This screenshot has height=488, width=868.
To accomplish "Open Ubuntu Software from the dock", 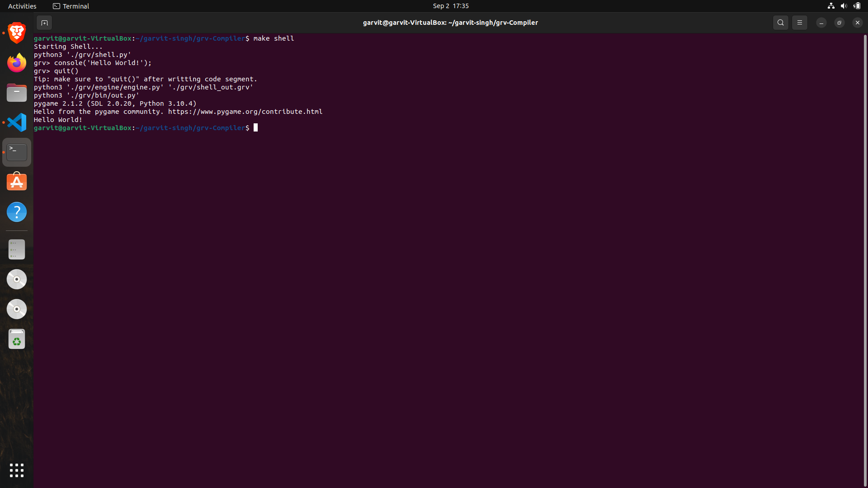I will click(17, 182).
